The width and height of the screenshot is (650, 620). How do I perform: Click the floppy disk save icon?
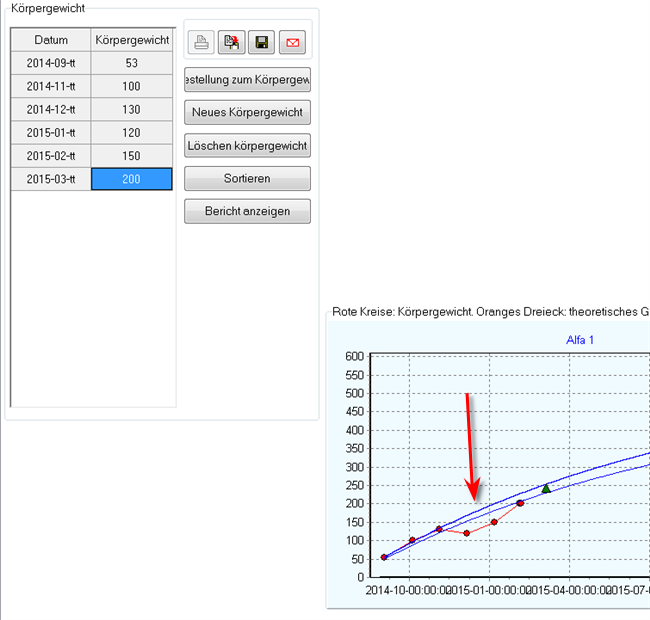pos(262,42)
